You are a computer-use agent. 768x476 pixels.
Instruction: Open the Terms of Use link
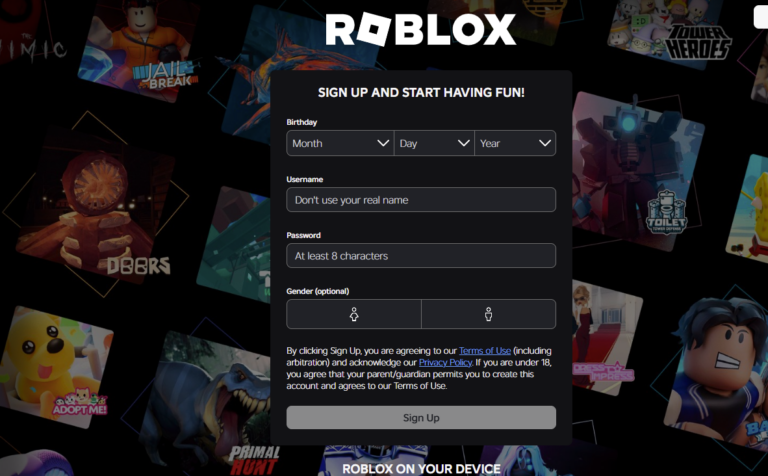click(x=485, y=351)
